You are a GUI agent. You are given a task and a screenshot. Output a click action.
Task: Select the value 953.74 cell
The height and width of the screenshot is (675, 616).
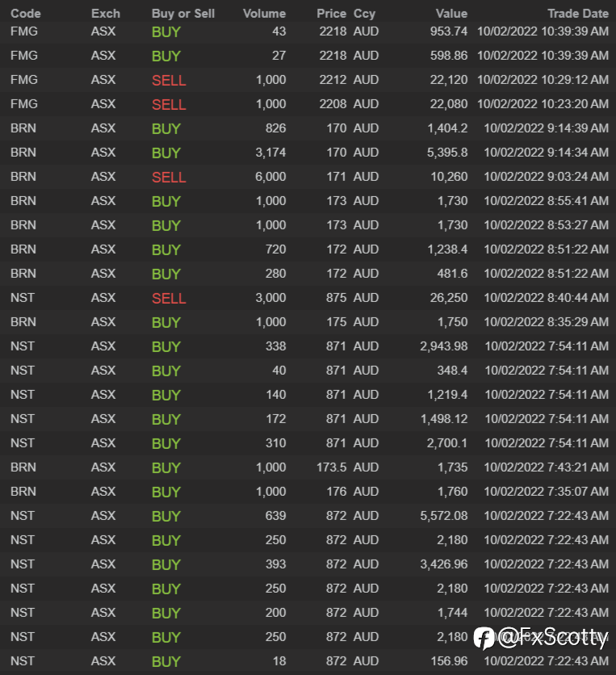point(449,31)
